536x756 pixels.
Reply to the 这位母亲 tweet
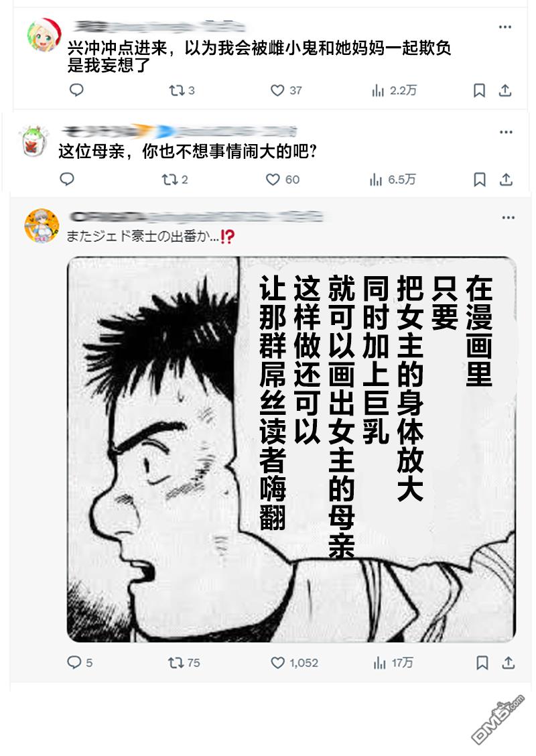[x=67, y=180]
